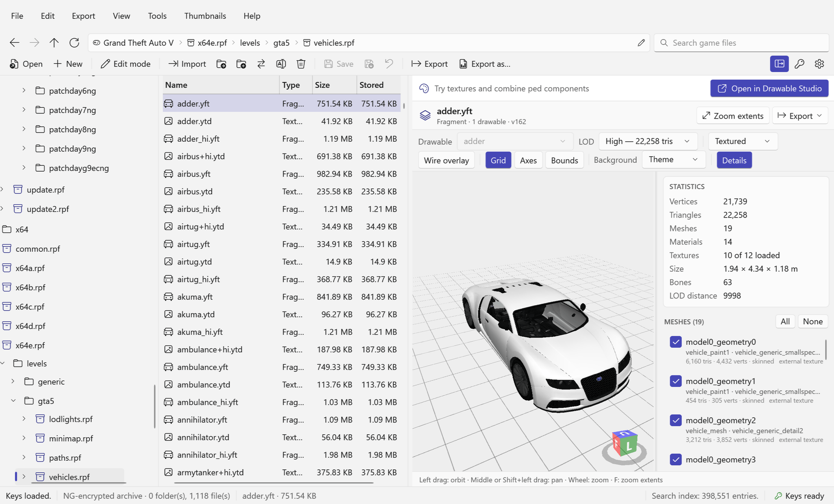Toggle the Details panel
This screenshot has height=504, width=834.
tap(734, 160)
